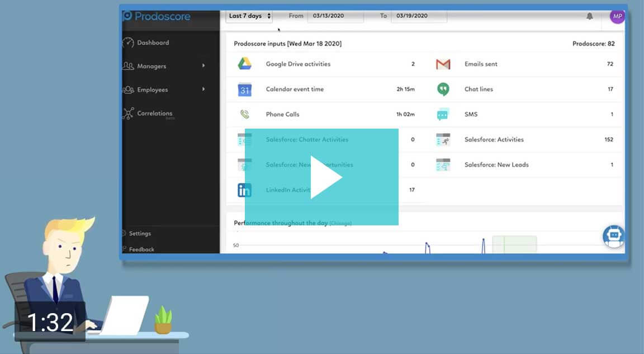Click the Managers people icon

coord(128,66)
